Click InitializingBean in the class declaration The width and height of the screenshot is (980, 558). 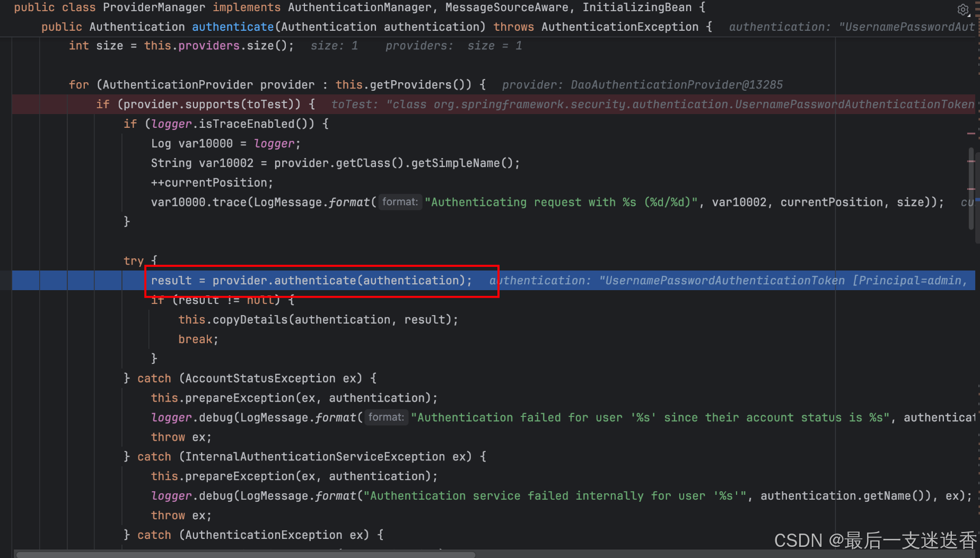(637, 7)
